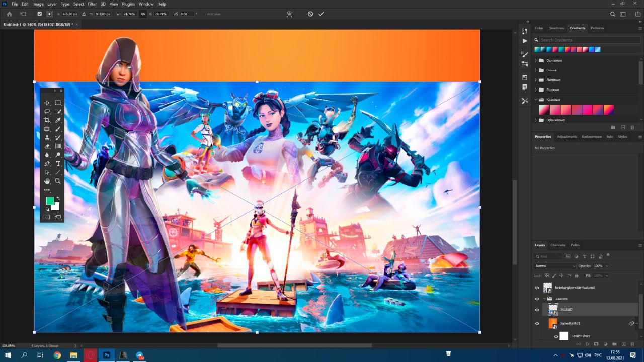Open the Plugins menu
Viewport: 644px width, 362px height.
coord(128,4)
